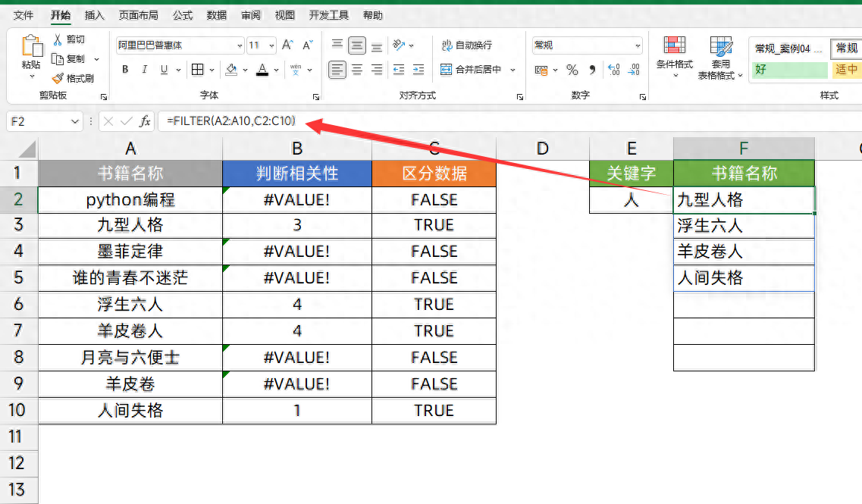Align text right

click(x=377, y=70)
